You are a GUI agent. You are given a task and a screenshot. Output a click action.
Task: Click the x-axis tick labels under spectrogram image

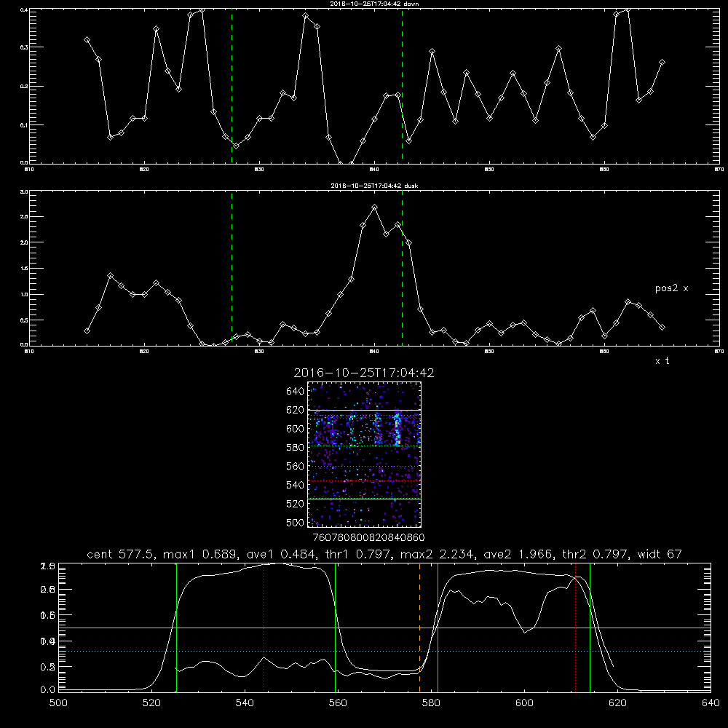(x=368, y=537)
